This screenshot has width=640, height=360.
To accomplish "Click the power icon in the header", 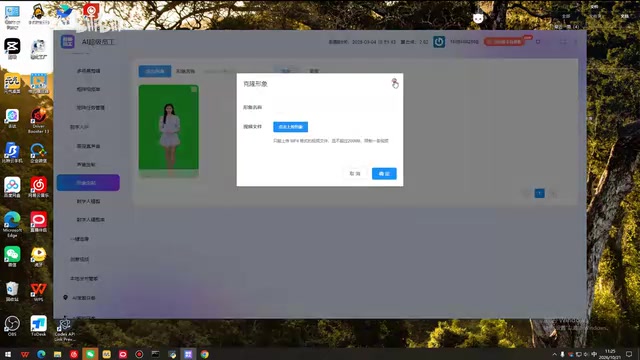I will tap(439, 42).
